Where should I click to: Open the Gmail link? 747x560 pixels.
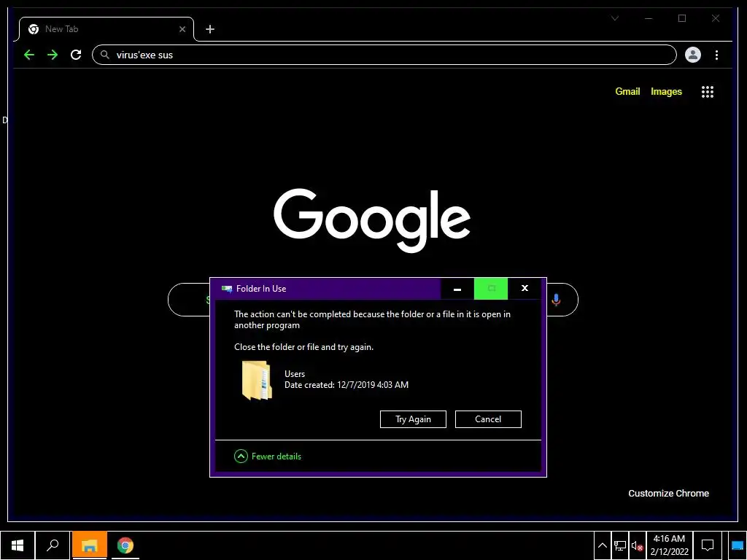tap(627, 91)
